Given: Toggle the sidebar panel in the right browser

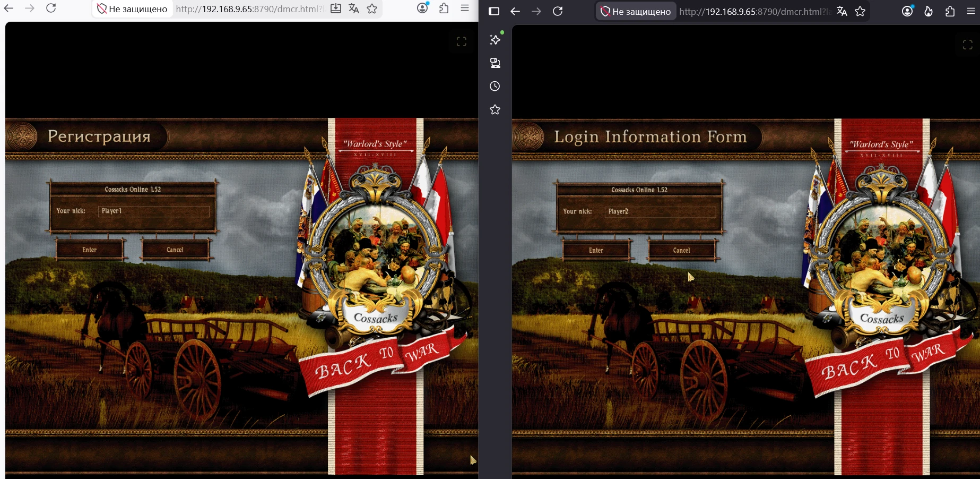Looking at the screenshot, I should coord(494,11).
